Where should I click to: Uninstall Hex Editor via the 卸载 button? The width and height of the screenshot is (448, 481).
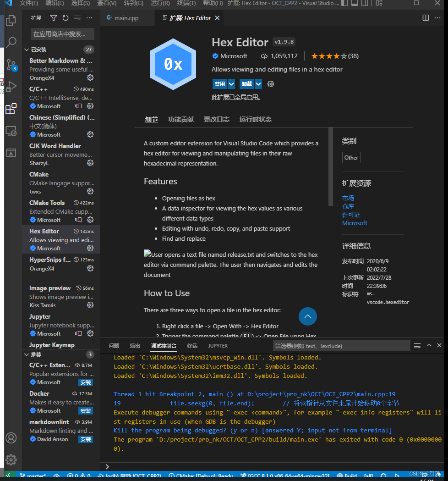247,83
